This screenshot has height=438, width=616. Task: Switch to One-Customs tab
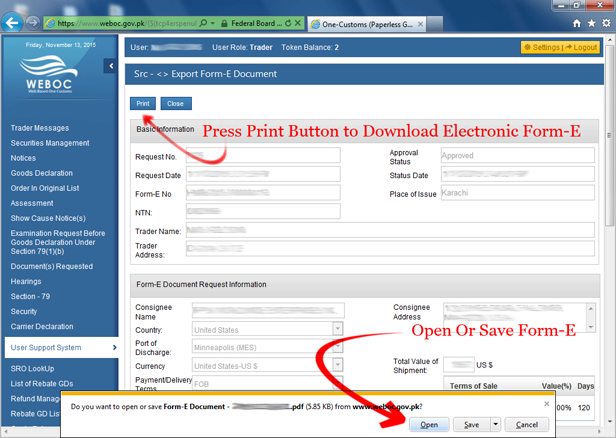[367, 24]
